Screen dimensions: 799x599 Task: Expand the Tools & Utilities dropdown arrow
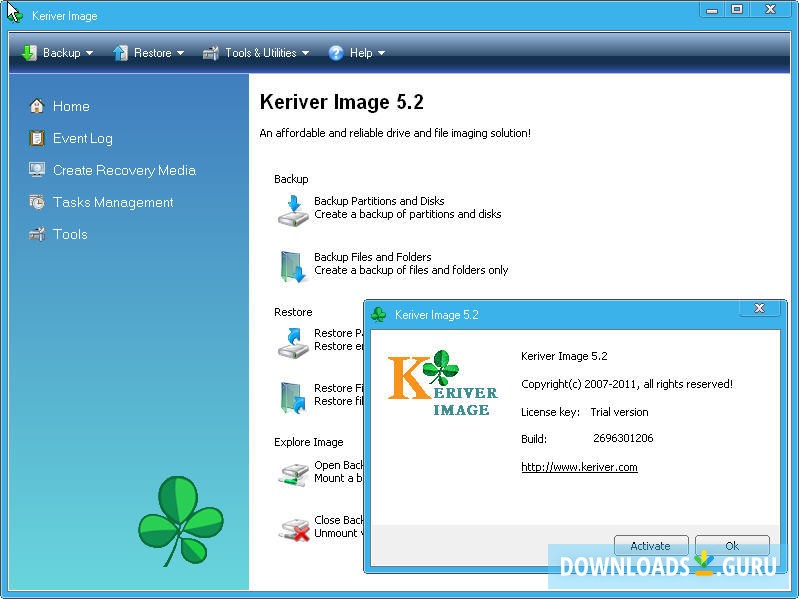pyautogui.click(x=305, y=53)
